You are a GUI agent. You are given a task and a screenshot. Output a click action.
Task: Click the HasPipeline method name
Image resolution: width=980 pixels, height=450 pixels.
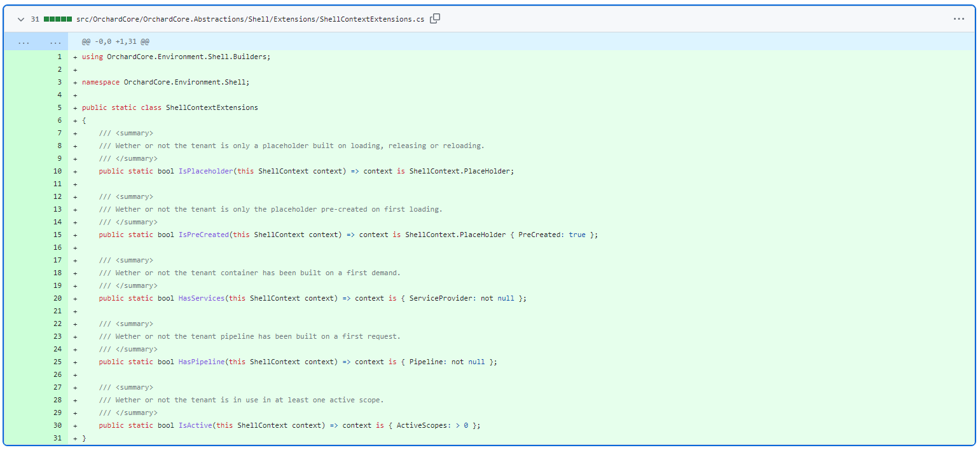tap(202, 362)
